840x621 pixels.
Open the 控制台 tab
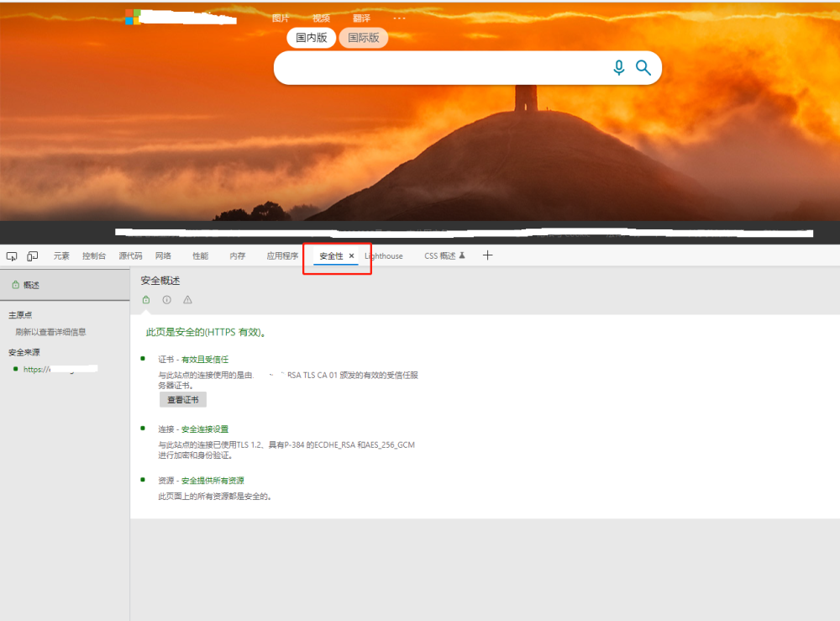94,256
